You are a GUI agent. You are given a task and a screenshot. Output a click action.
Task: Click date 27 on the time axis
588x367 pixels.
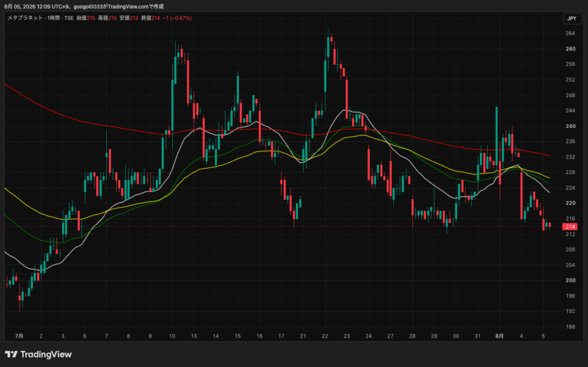390,336
